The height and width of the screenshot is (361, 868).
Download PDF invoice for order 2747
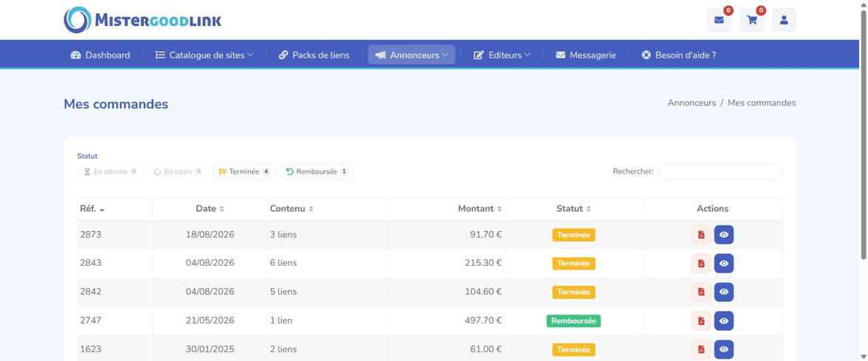(701, 320)
